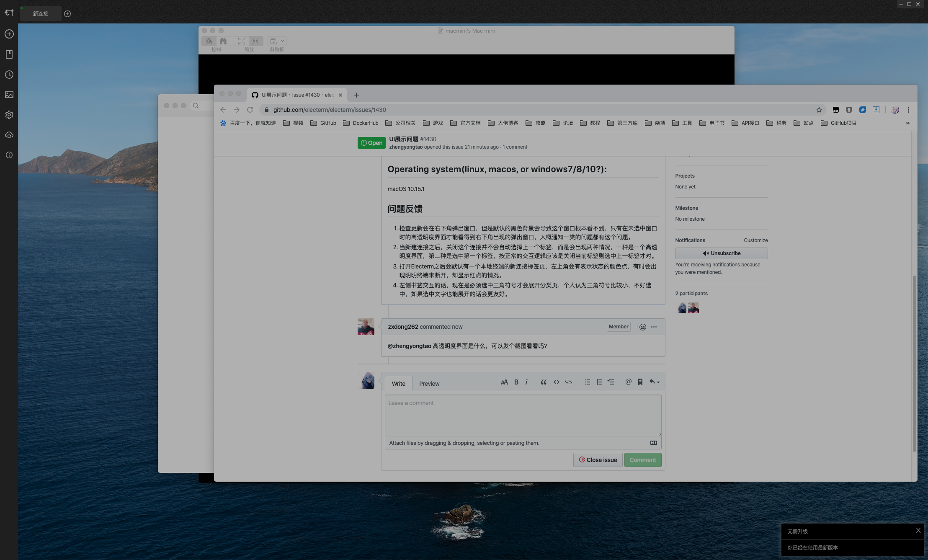Open terminal themes picture icon in sidebar
Image resolution: width=928 pixels, height=560 pixels.
(9, 95)
